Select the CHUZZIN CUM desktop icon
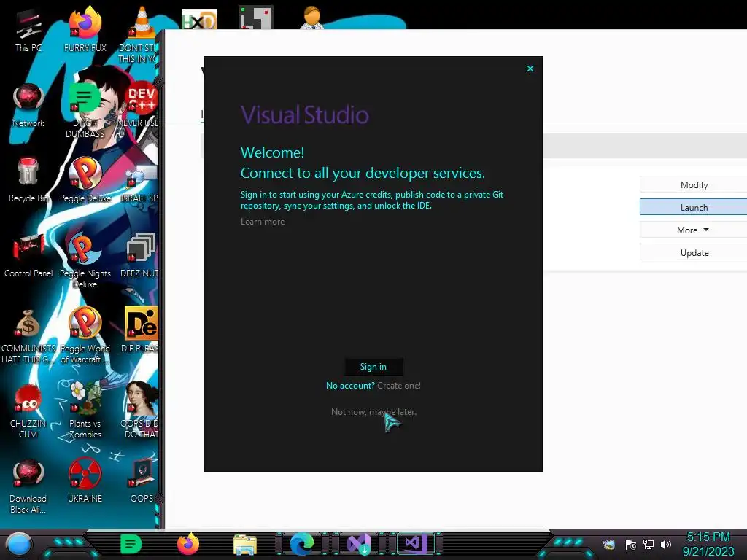Viewport: 747px width, 560px height. [28, 411]
